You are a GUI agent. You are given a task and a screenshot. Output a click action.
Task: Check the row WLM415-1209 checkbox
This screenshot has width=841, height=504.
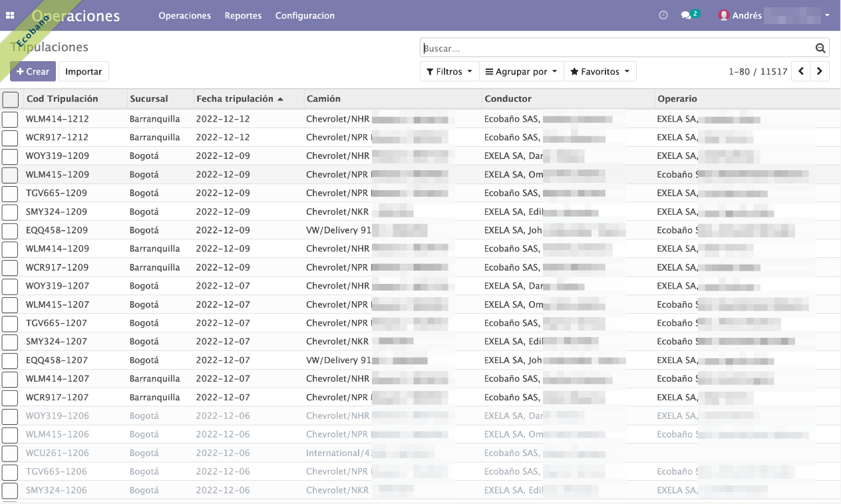(10, 175)
